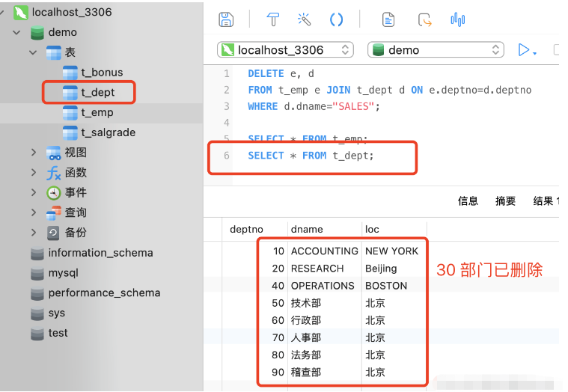568x392 pixels.
Task: Click the 函数 fx function icon
Action: tap(54, 173)
